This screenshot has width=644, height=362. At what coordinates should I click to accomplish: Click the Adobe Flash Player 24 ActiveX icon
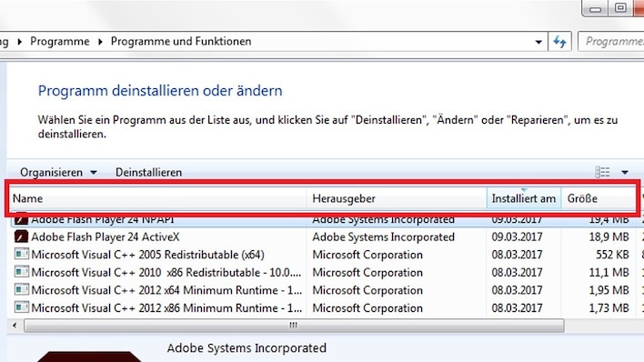click(21, 236)
